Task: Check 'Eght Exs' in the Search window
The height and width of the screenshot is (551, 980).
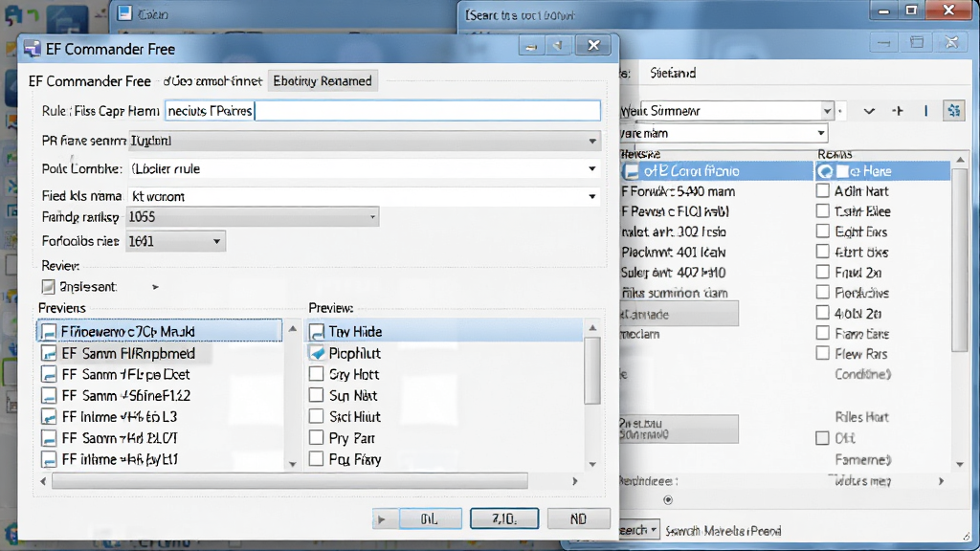Action: (823, 231)
